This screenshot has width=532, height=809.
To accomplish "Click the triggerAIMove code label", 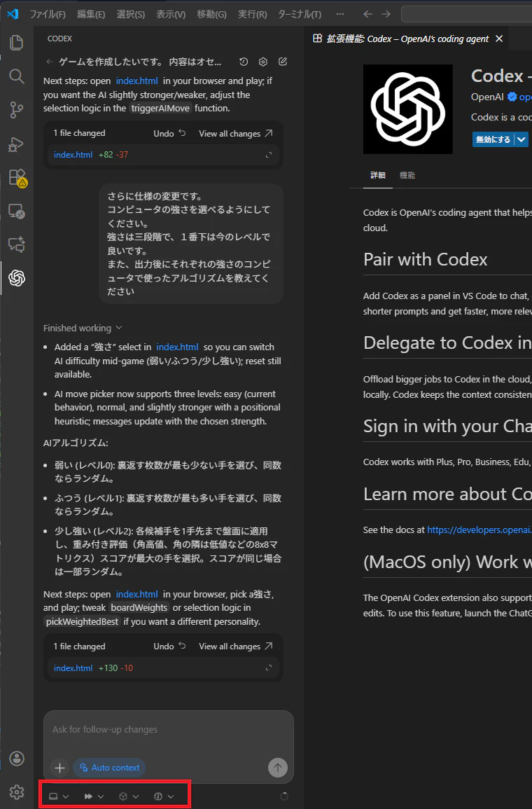I will tap(160, 109).
